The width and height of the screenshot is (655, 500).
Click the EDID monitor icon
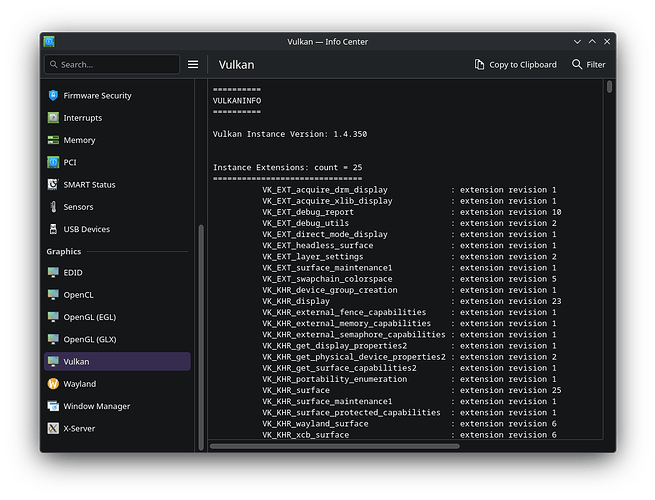point(53,272)
